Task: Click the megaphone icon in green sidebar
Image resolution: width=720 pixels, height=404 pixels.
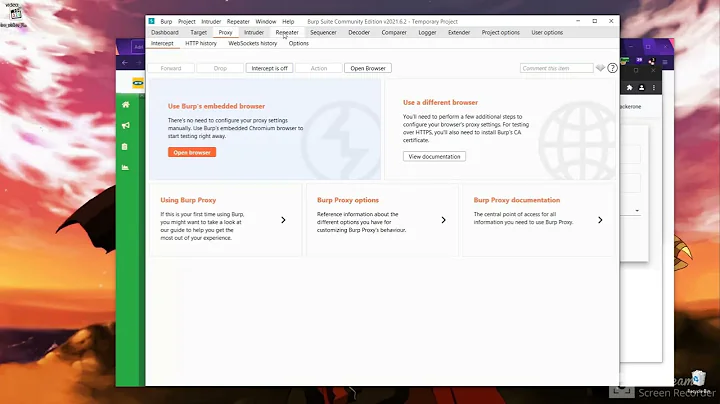Action: (x=125, y=125)
